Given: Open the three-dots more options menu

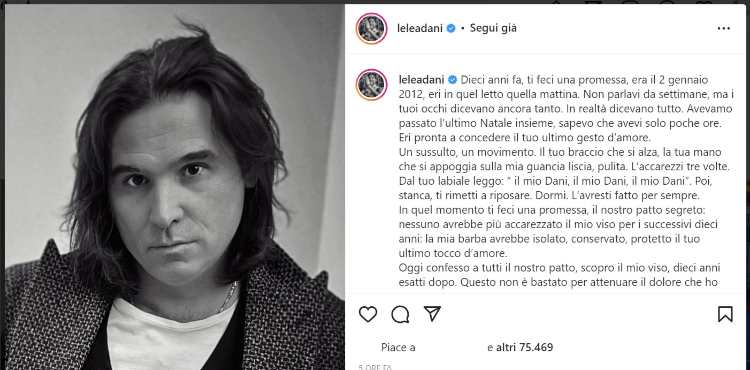Looking at the screenshot, I should [x=724, y=28].
